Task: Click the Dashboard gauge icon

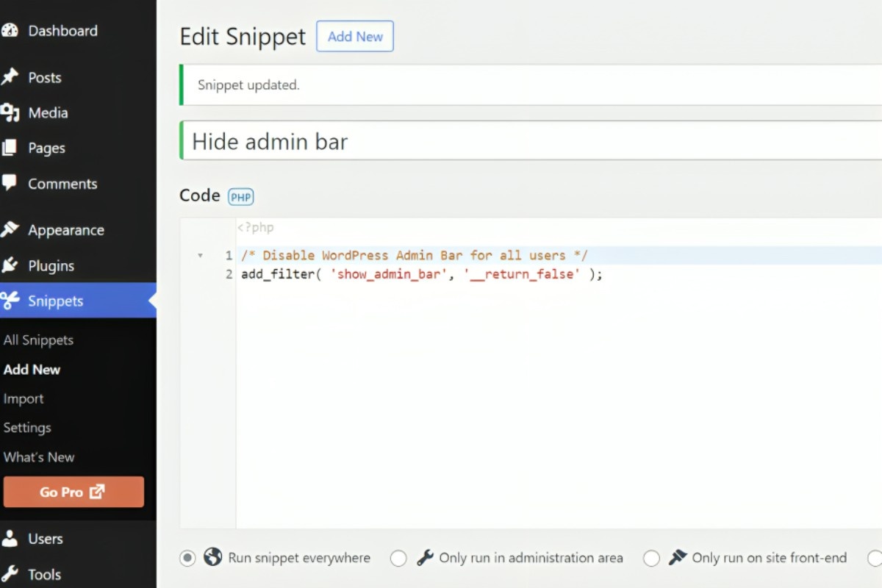Action: pyautogui.click(x=10, y=31)
